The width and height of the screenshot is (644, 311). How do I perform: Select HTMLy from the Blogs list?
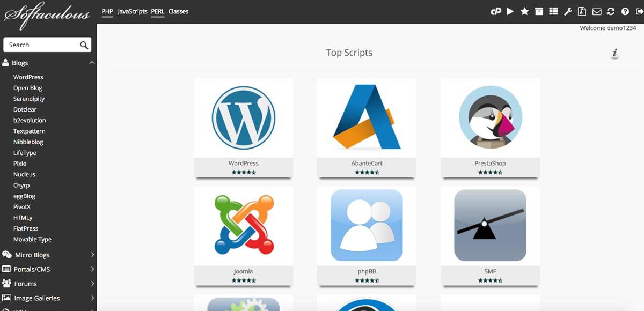(x=23, y=218)
